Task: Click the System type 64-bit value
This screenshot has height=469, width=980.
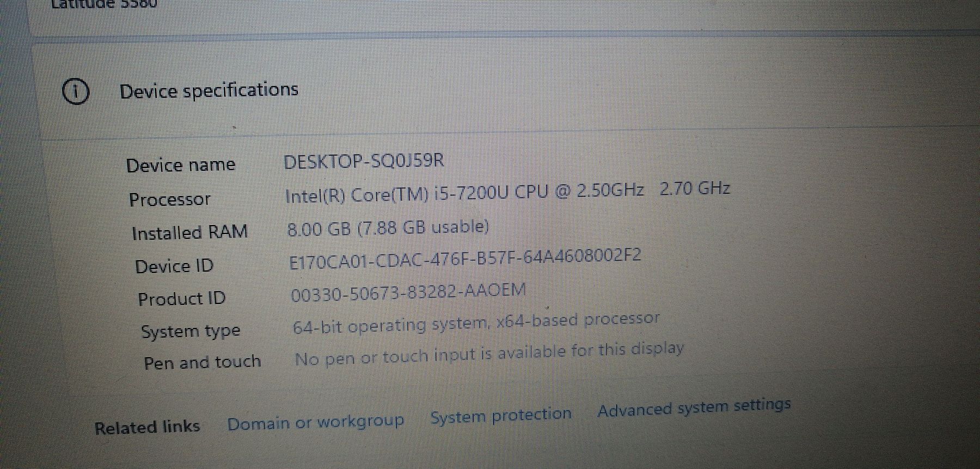Action: (476, 324)
